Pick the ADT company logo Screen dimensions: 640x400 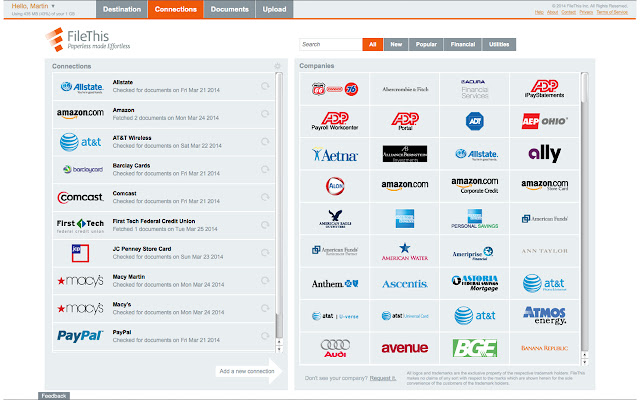pyautogui.click(x=475, y=121)
